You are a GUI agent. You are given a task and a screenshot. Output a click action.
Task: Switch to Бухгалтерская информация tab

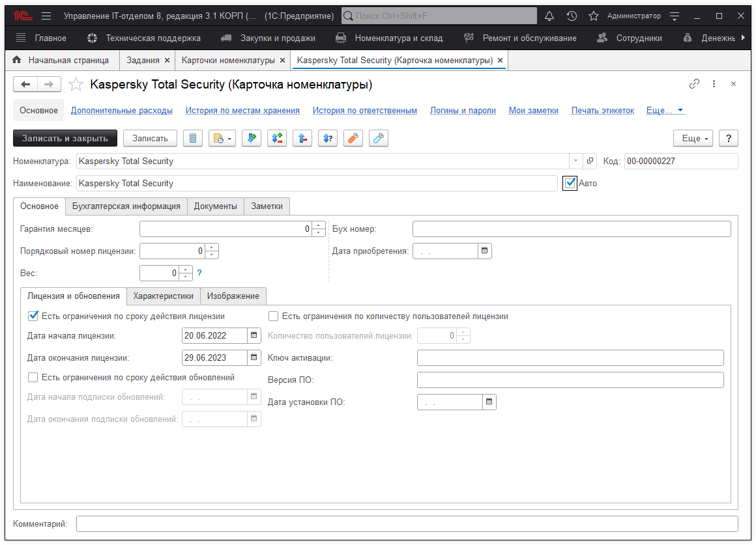point(126,206)
